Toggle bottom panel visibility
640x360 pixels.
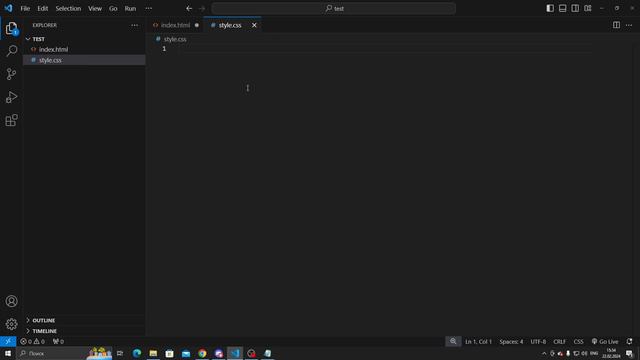point(562,8)
